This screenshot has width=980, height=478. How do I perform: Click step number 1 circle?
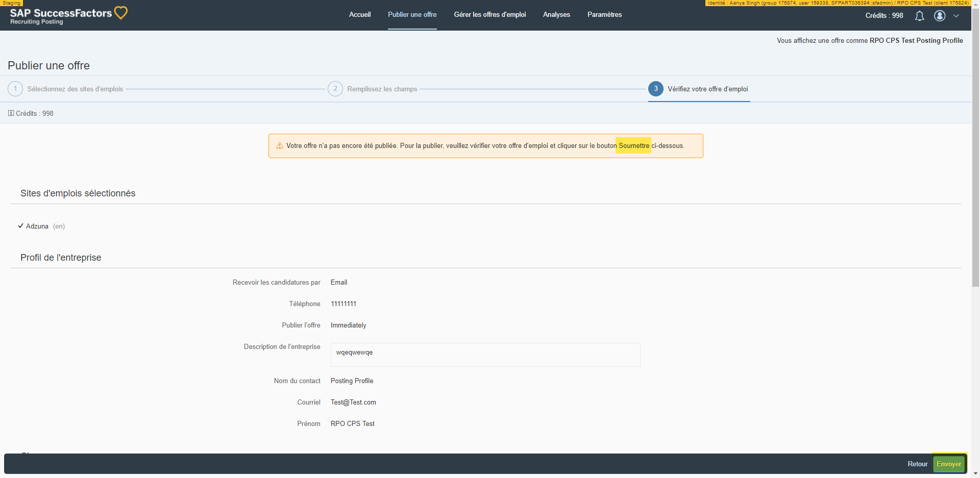tap(15, 89)
